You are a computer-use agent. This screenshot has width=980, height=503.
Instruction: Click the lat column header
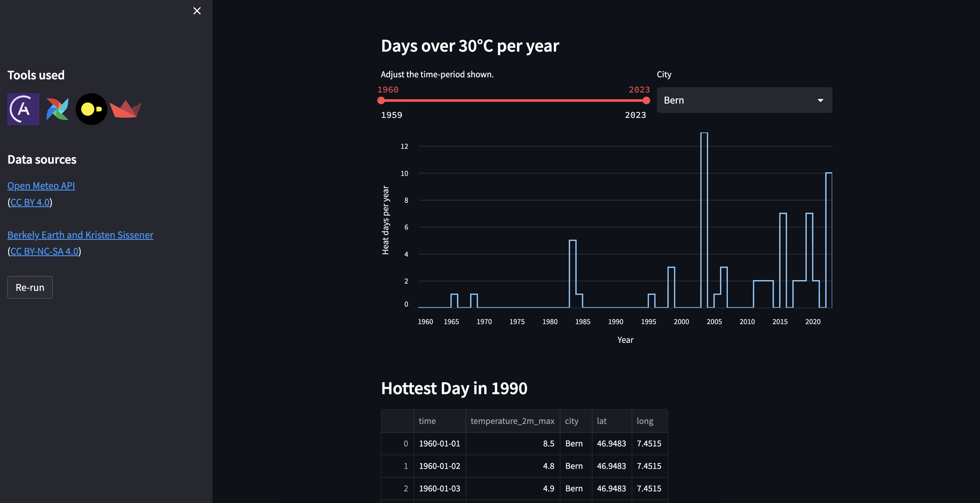click(x=601, y=421)
